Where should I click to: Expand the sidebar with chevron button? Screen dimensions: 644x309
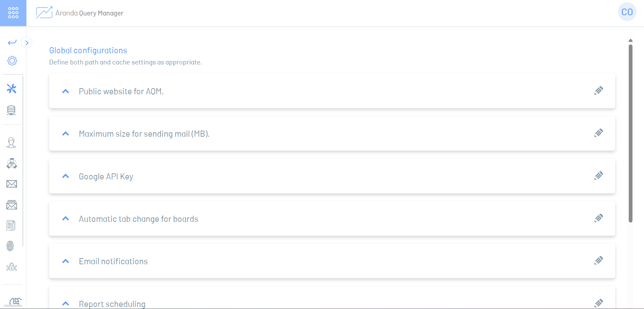[27, 43]
